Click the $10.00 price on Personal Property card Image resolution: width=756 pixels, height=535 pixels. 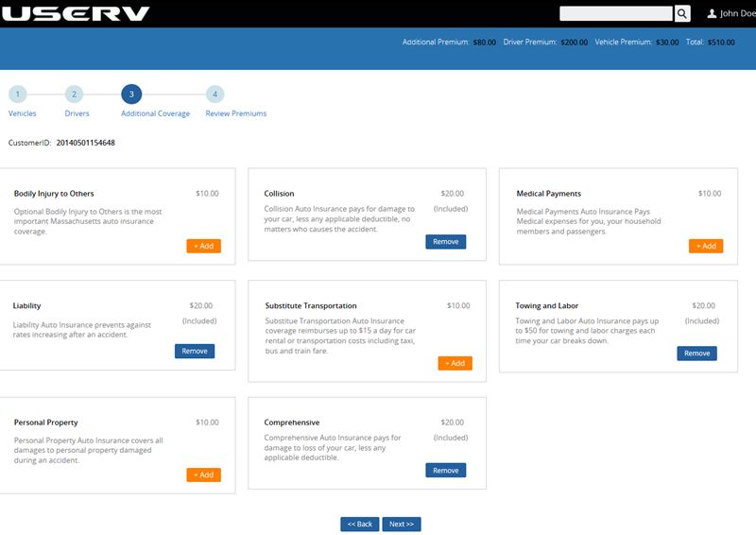(x=207, y=423)
